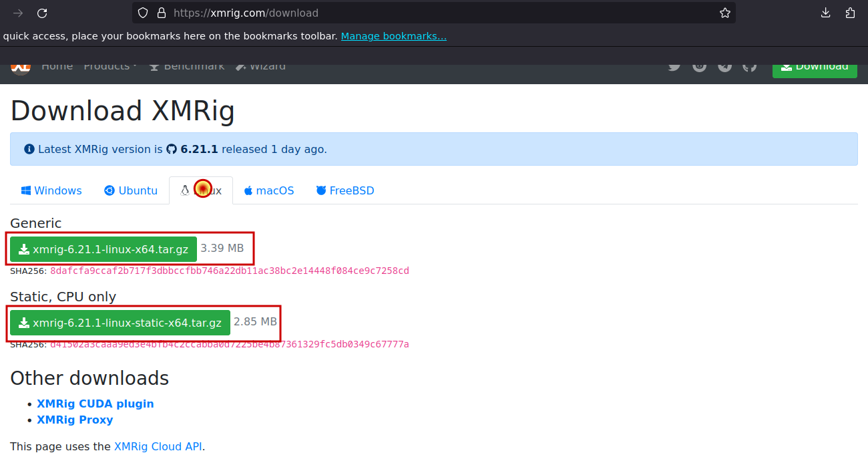Switch to the FreeBSD tab
The height and width of the screenshot is (463, 868).
point(345,190)
